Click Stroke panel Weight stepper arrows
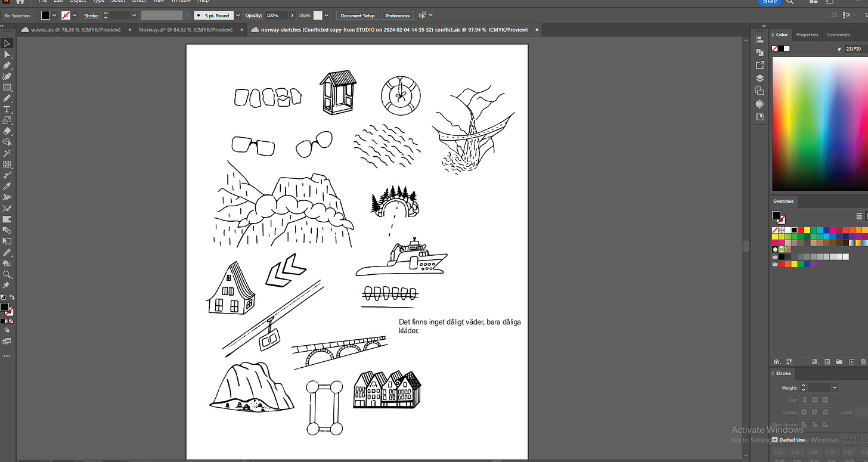Image resolution: width=868 pixels, height=462 pixels. coord(804,387)
